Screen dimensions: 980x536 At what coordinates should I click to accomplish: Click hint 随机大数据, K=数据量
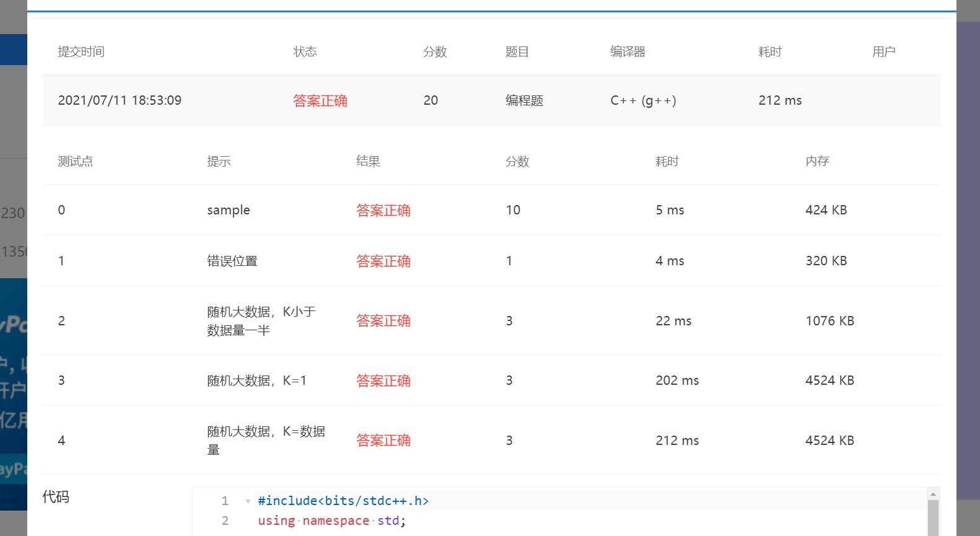(266, 441)
